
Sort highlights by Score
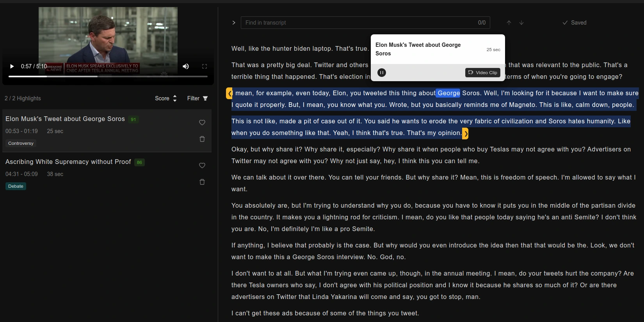(x=166, y=98)
